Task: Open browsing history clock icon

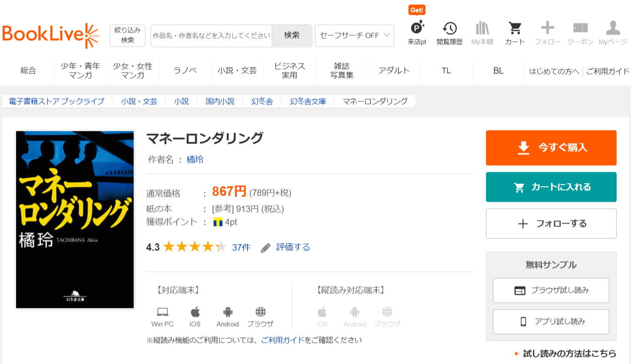Action: tap(449, 29)
